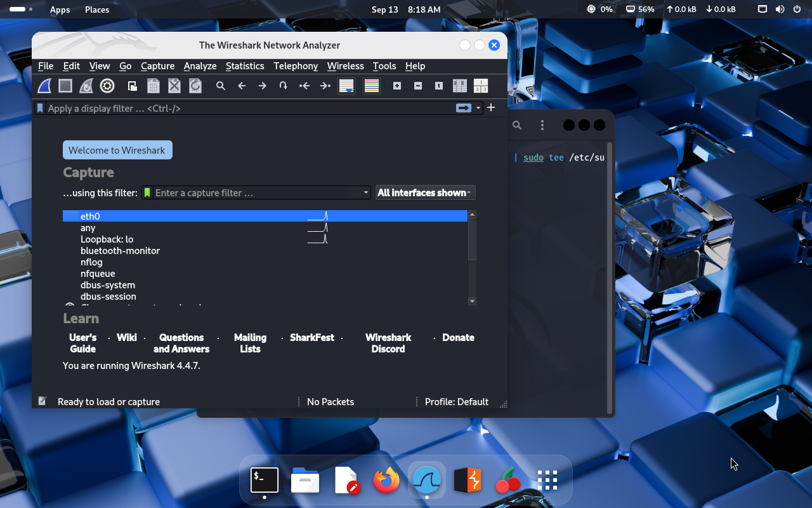Image resolution: width=812 pixels, height=508 pixels.
Task: Toggle packet colorization rules button
Action: [372, 86]
